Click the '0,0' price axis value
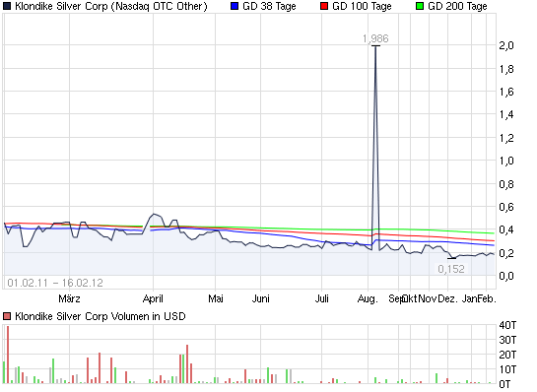 click(506, 276)
